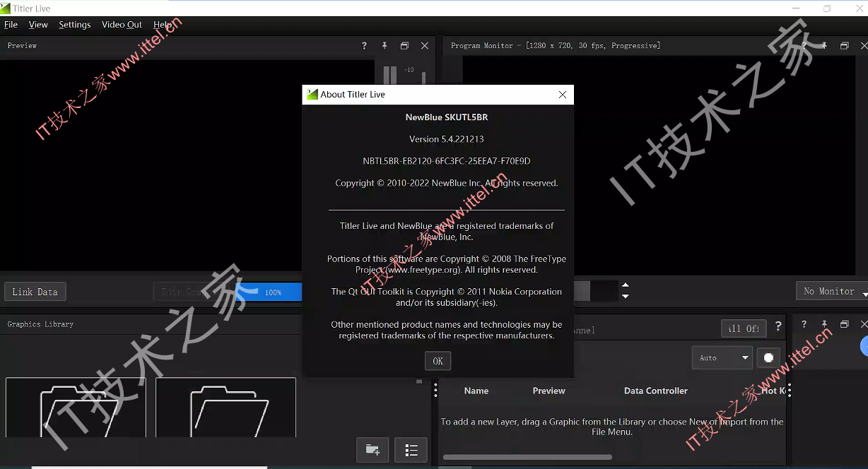Open the Settings menu
Viewport: 868px width, 469px height.
75,25
